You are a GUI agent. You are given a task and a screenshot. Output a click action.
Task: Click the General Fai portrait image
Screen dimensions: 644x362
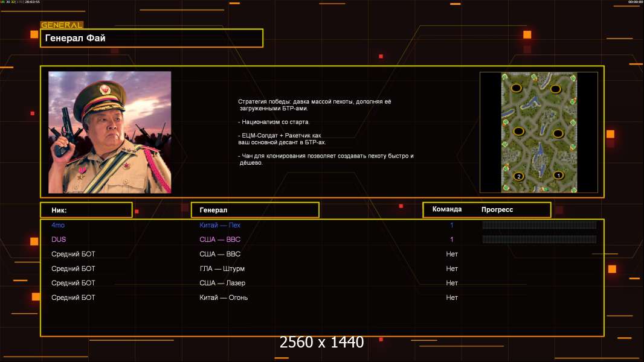click(110, 132)
